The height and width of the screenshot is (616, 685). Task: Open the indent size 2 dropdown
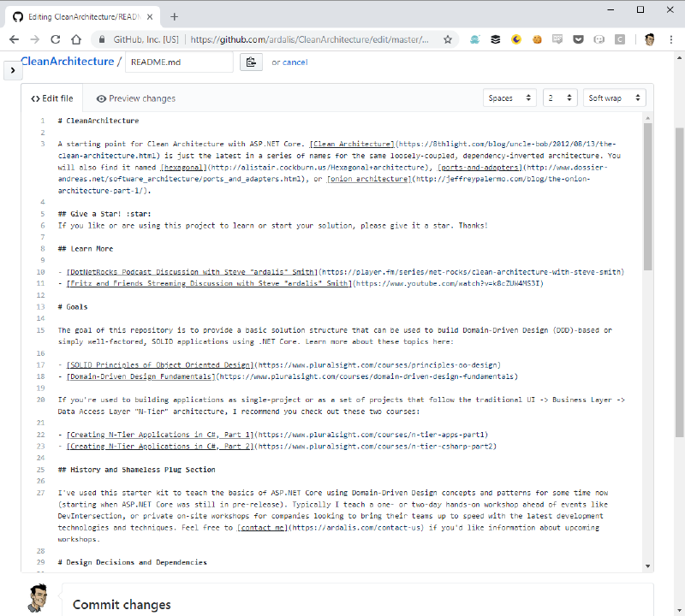[560, 98]
